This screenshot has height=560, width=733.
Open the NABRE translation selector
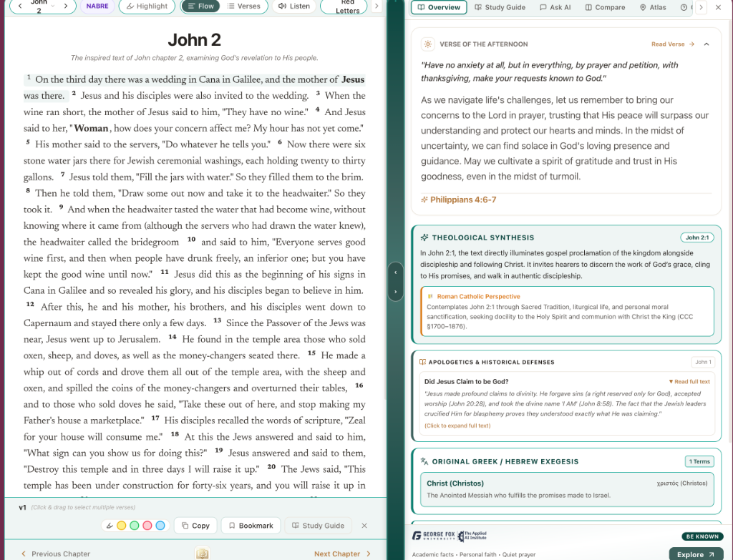click(x=97, y=6)
